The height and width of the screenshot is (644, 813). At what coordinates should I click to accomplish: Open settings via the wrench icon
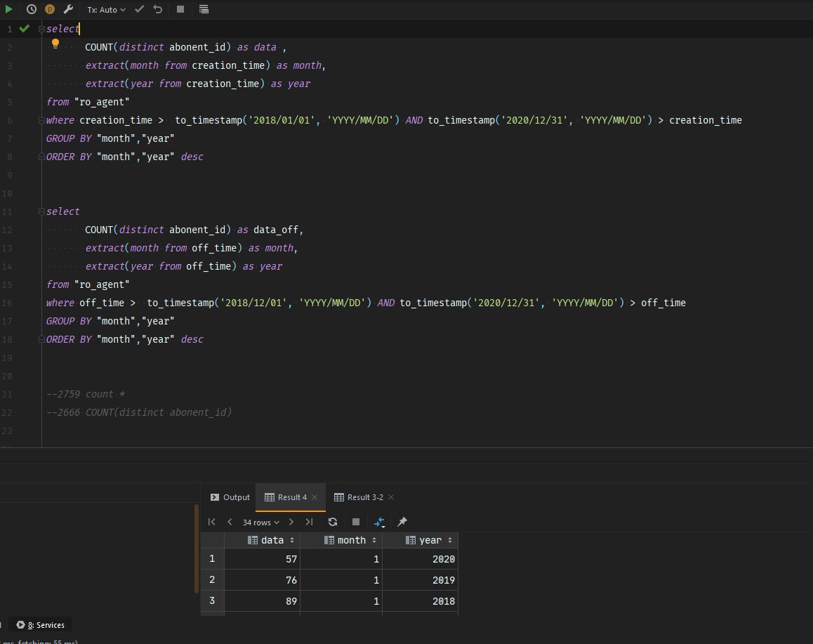(x=68, y=9)
